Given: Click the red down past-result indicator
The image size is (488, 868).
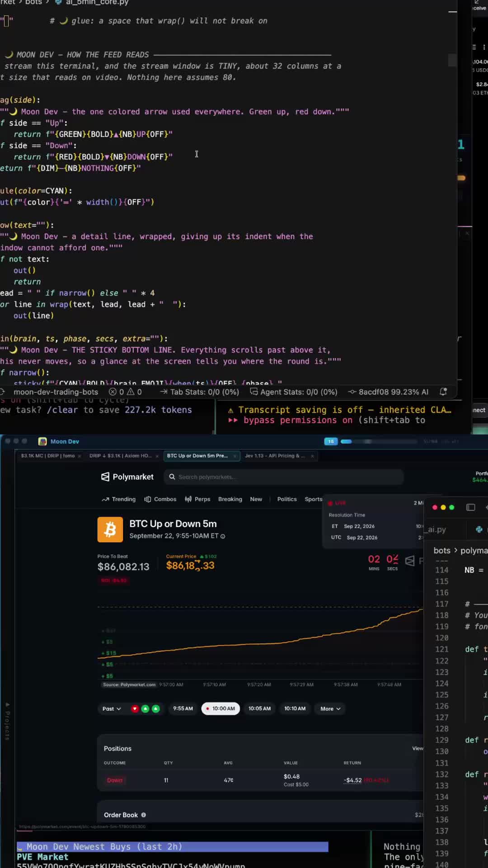Looking at the screenshot, I should coord(135,709).
